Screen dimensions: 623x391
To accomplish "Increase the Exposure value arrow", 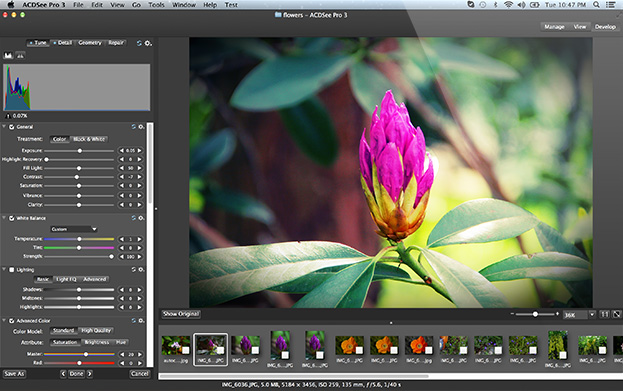I will coord(139,151).
